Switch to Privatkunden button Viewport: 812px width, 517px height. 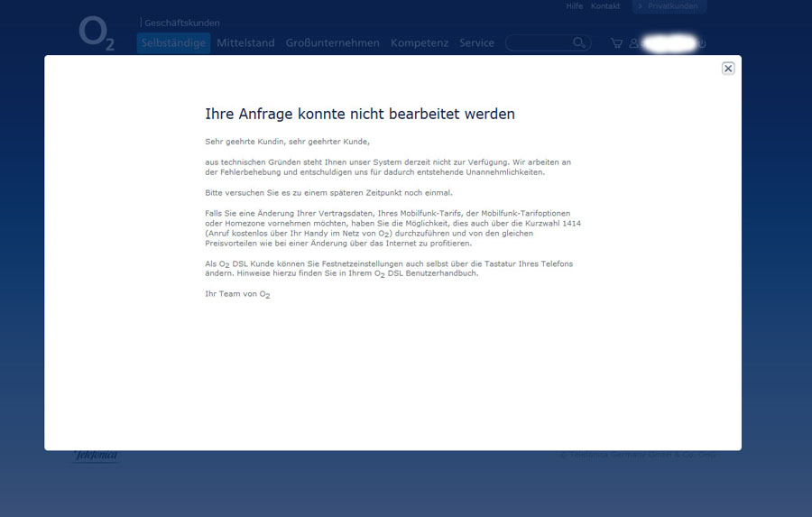(669, 6)
